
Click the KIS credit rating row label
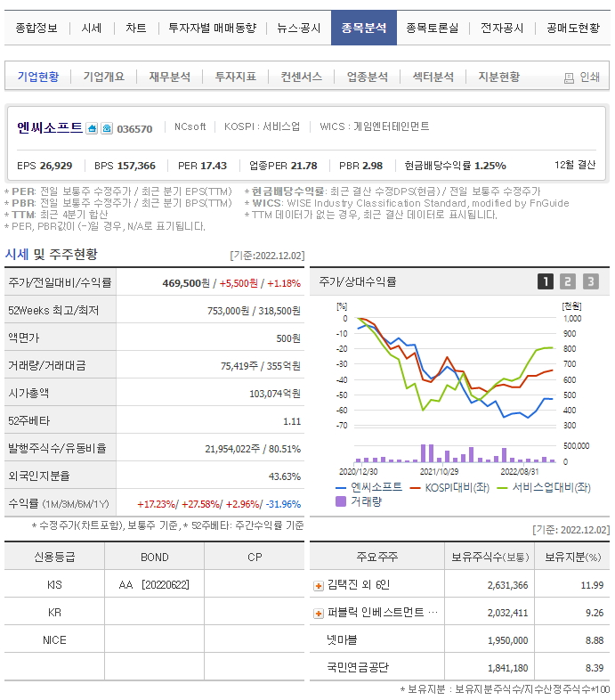[x=54, y=585]
